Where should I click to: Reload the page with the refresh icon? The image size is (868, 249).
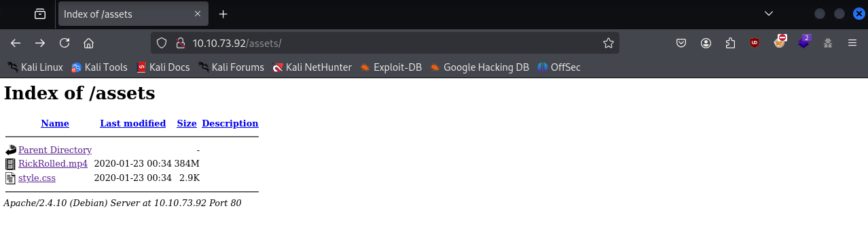(x=65, y=43)
